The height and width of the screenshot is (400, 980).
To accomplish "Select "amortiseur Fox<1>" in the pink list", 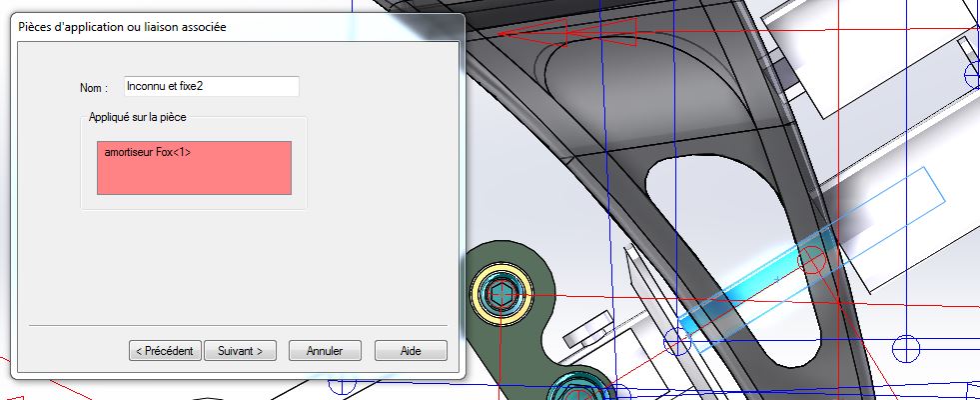I will [x=148, y=151].
